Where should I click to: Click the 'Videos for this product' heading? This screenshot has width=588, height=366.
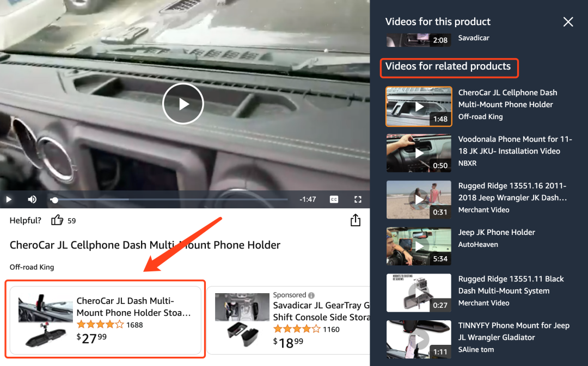[x=438, y=22]
